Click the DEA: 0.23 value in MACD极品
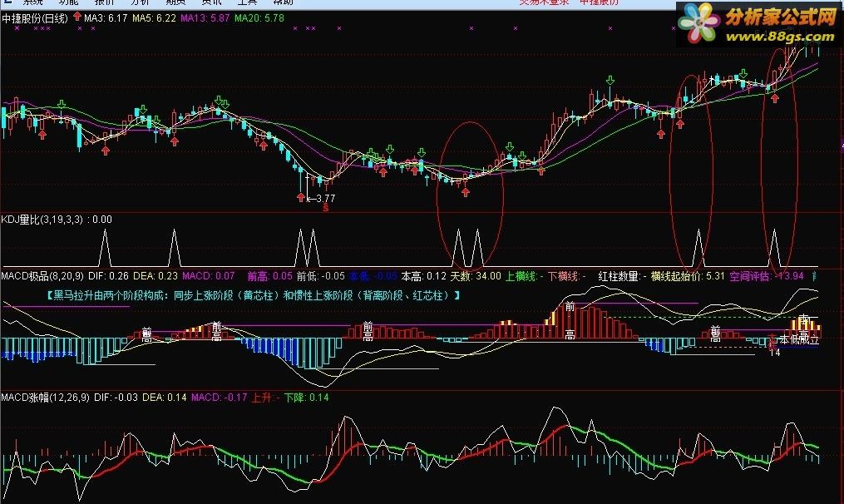 155,275
